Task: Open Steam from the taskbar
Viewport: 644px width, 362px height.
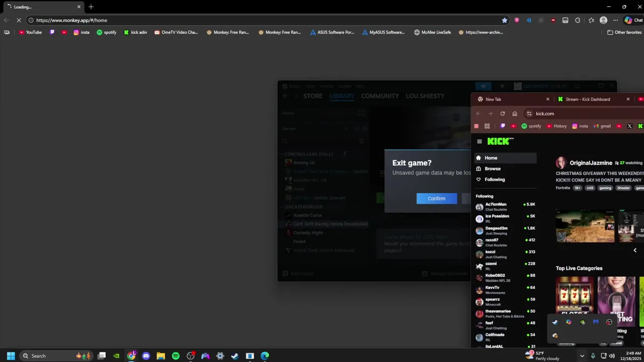Action: click(x=234, y=356)
